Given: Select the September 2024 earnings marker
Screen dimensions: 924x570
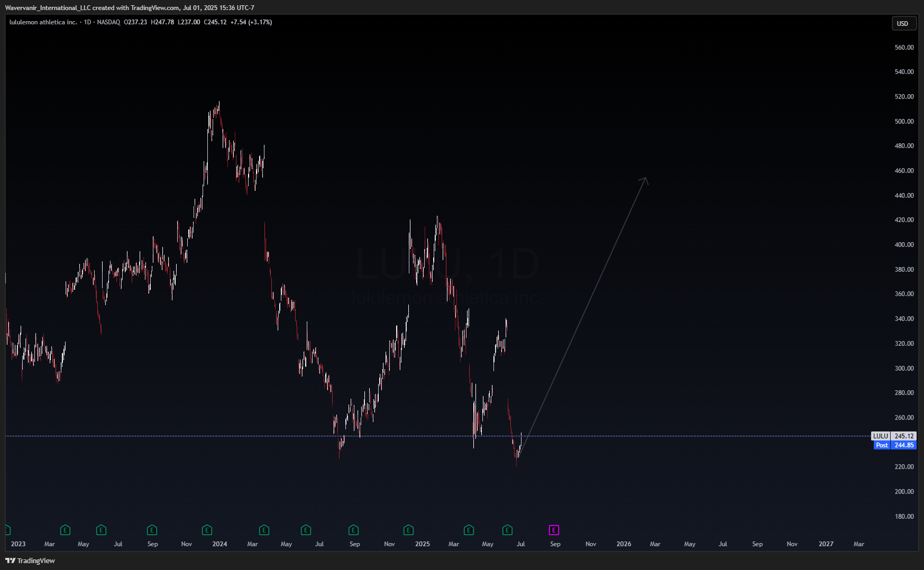Looking at the screenshot, I should click(x=353, y=530).
